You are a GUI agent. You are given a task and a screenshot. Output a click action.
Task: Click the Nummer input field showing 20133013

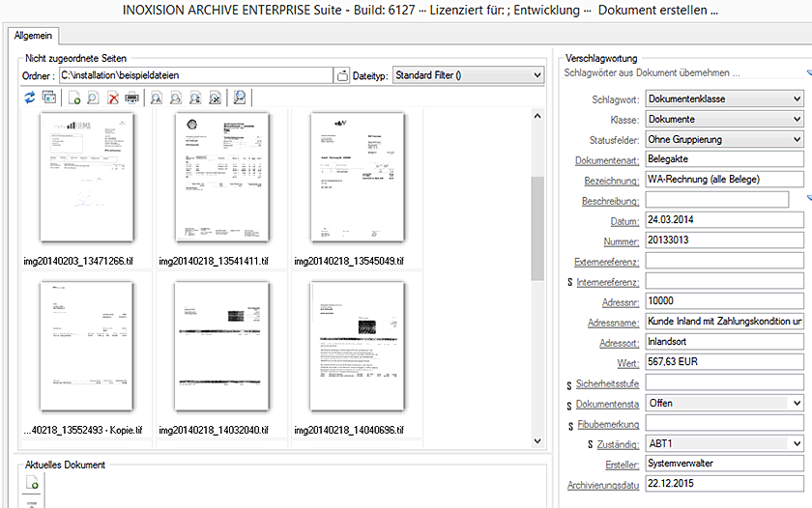tap(724, 240)
